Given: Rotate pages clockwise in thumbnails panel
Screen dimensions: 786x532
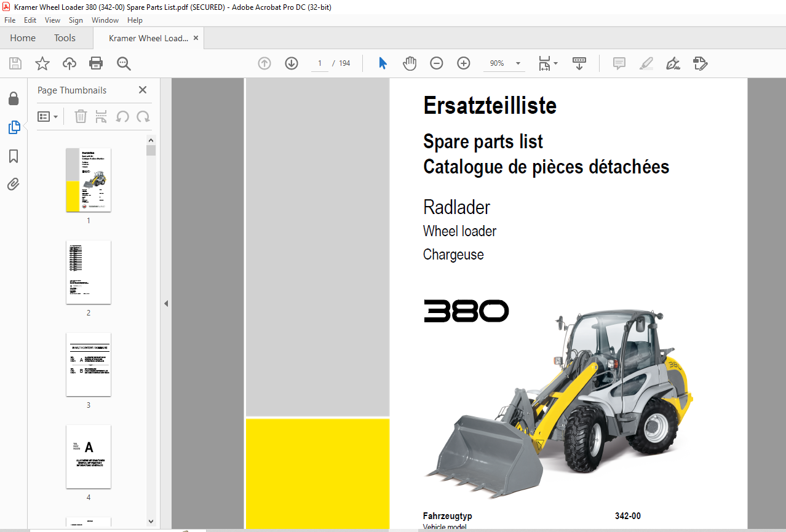Looking at the screenshot, I should coord(143,116).
